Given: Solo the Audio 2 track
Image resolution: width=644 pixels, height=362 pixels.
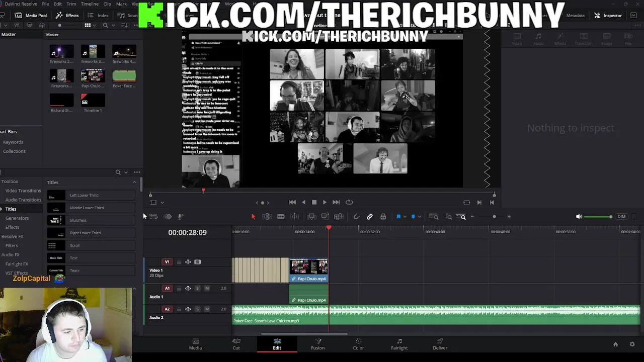Looking at the screenshot, I should [x=197, y=309].
